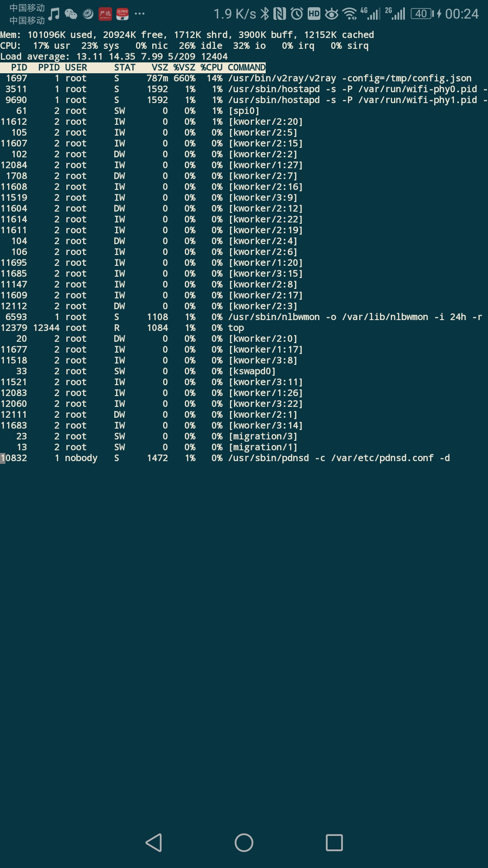Tap the 4G signal strength icon

(370, 14)
